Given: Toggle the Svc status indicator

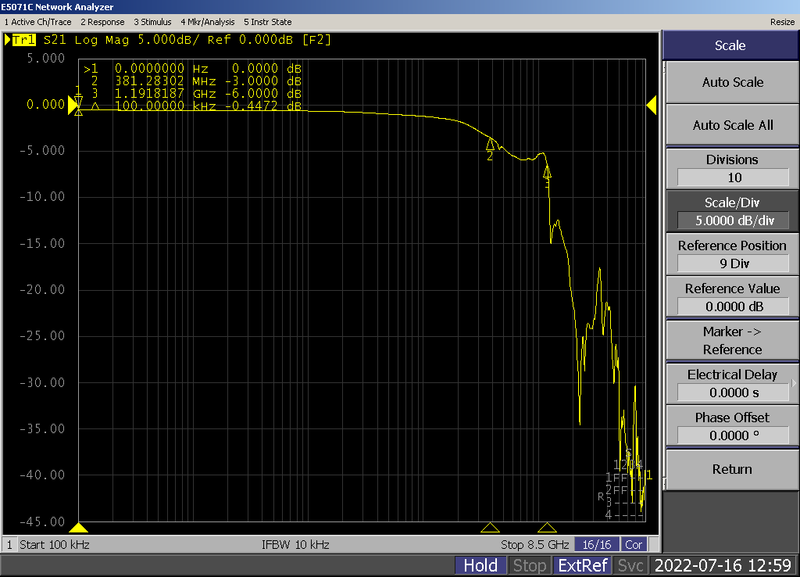Looking at the screenshot, I should pyautogui.click(x=631, y=565).
